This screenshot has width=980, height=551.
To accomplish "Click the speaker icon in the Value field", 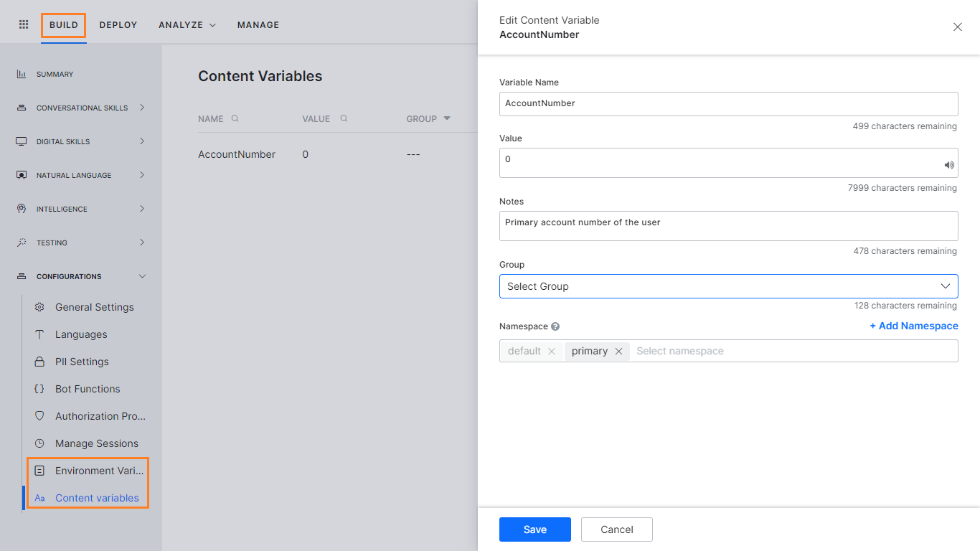I will click(x=948, y=164).
